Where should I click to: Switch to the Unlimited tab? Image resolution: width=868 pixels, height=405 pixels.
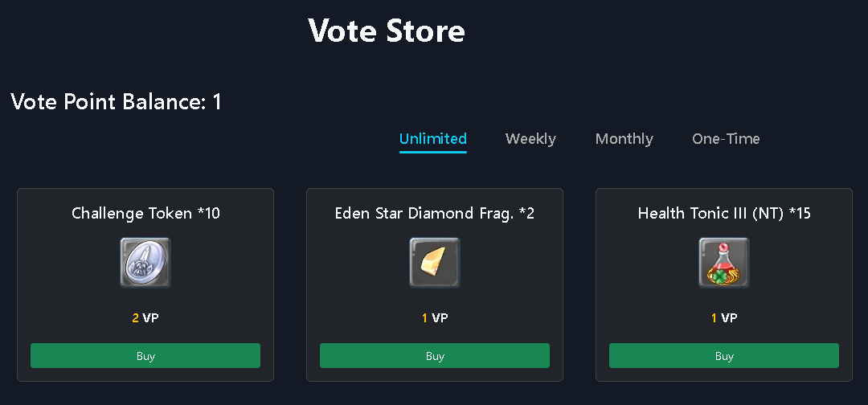[433, 139]
